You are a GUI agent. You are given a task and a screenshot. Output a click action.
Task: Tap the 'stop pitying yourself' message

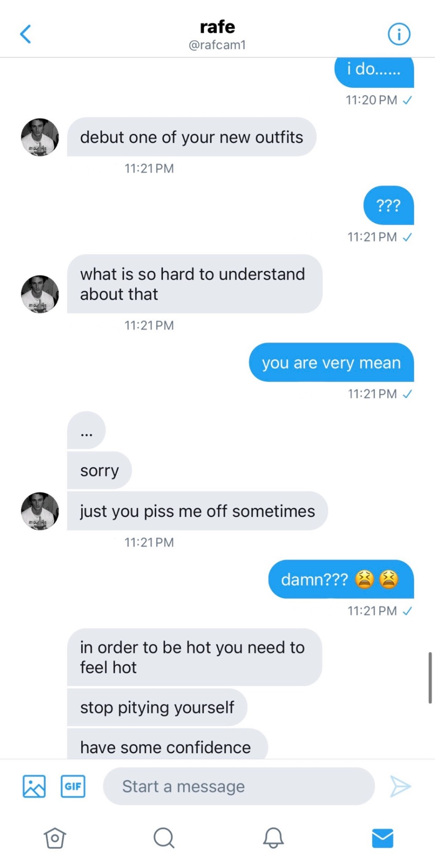coord(157,708)
